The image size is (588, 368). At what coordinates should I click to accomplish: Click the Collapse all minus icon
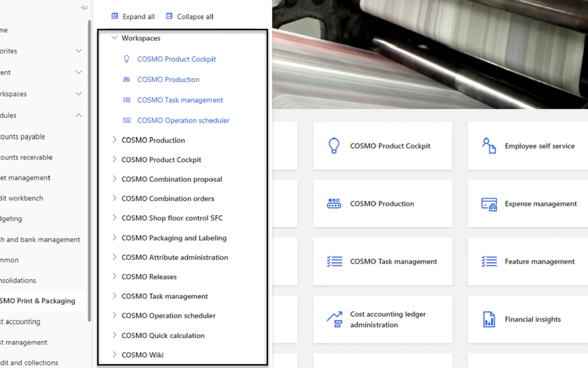pos(169,16)
